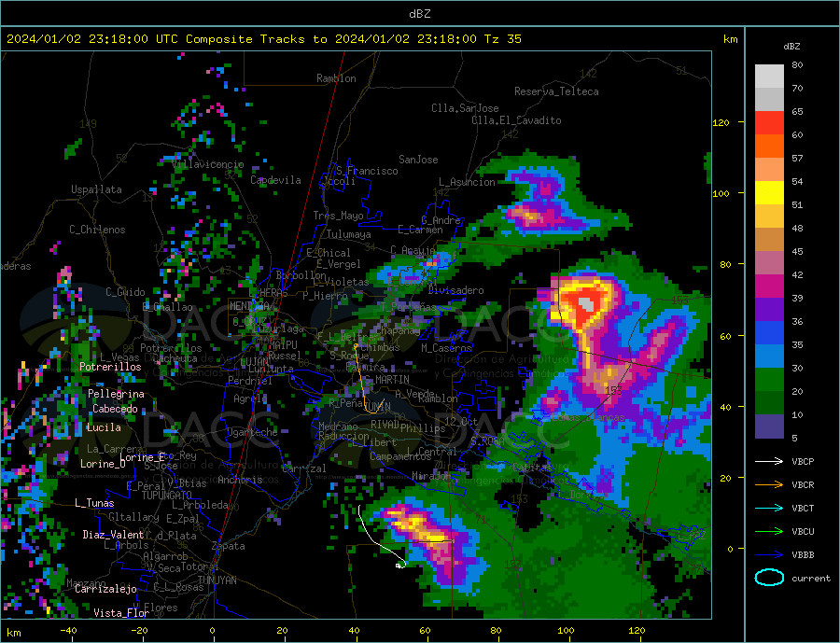Click the S_Francisco place label
The width and height of the screenshot is (840, 643).
click(x=367, y=171)
